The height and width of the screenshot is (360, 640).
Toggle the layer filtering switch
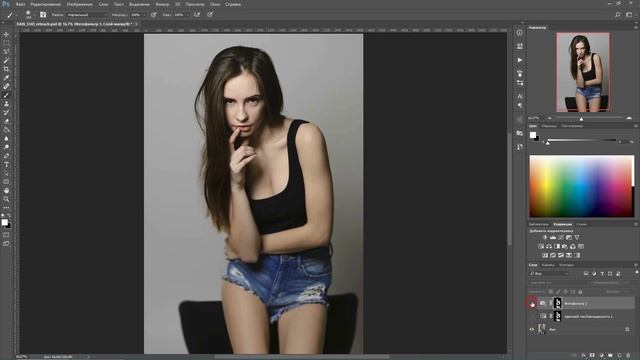tap(636, 273)
